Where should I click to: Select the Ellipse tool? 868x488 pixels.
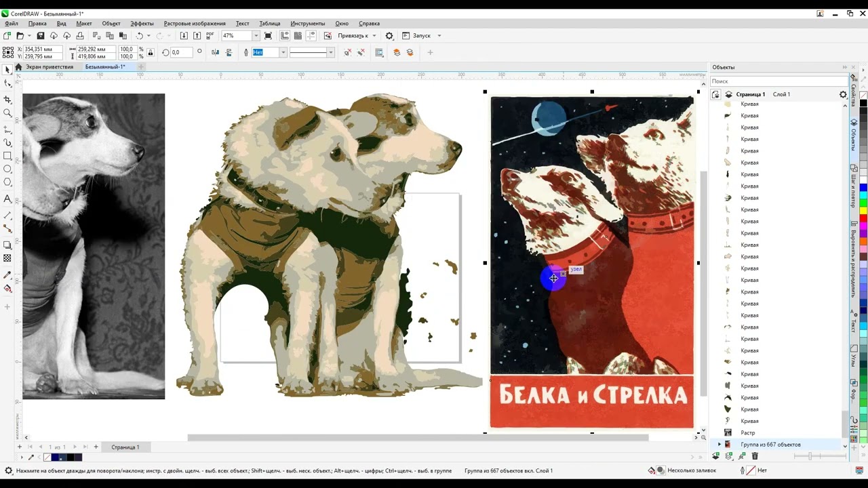(x=7, y=169)
